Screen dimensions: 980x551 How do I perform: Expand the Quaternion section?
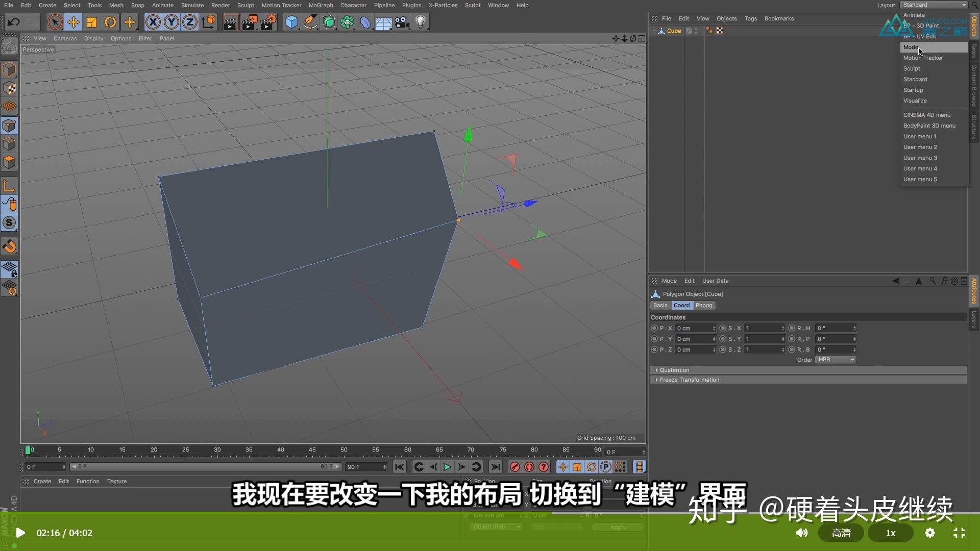tap(674, 370)
